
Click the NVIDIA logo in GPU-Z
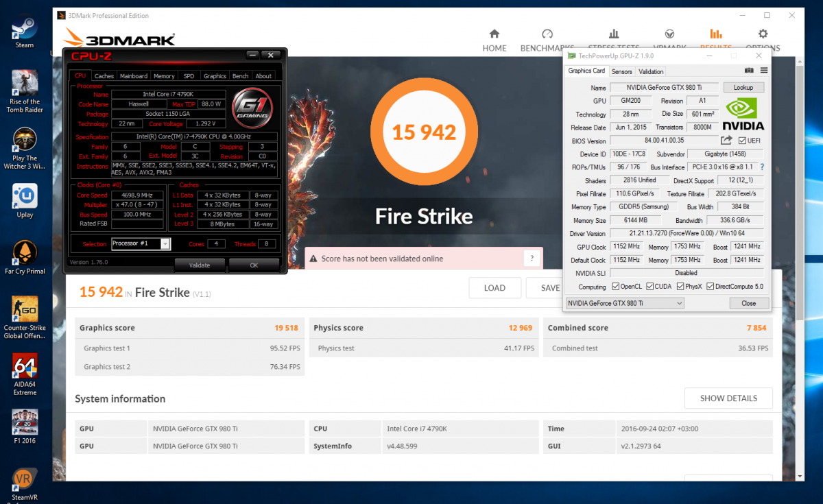(x=743, y=114)
